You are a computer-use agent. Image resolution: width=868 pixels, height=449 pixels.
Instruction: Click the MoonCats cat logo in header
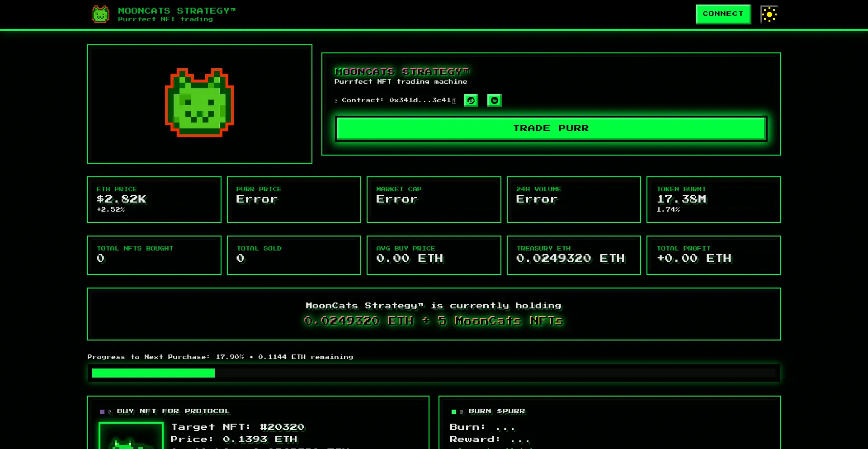(x=100, y=14)
